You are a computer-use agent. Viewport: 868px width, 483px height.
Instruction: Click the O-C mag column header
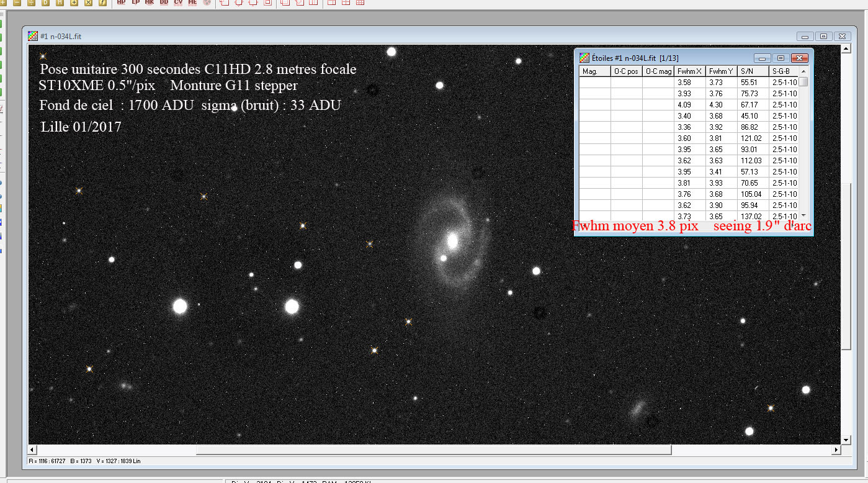click(x=658, y=71)
